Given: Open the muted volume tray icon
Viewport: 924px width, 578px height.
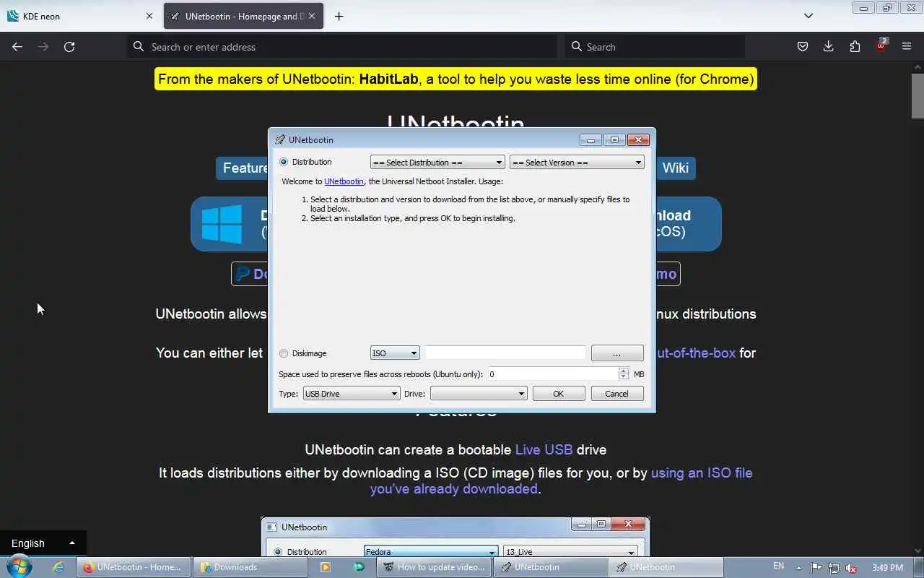Looking at the screenshot, I should (852, 567).
